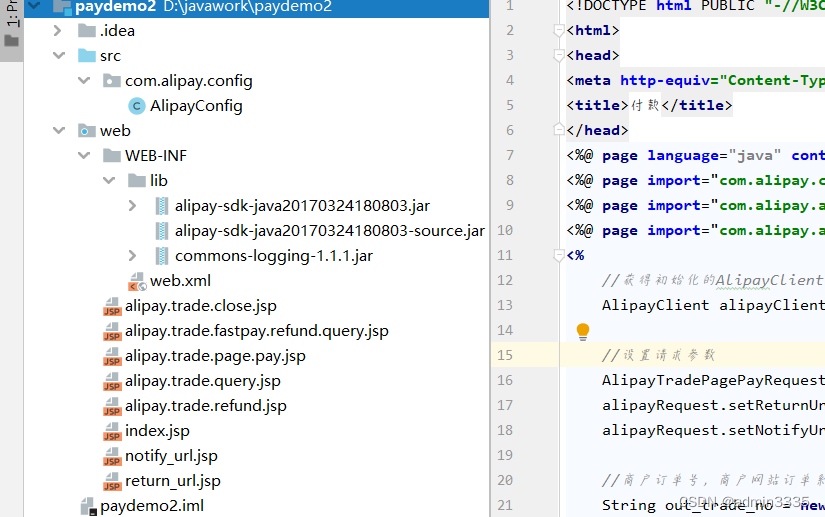Screen dimensions: 825x517
Task: Click the AlipayClient alipayClient declaration line
Action: click(713, 305)
